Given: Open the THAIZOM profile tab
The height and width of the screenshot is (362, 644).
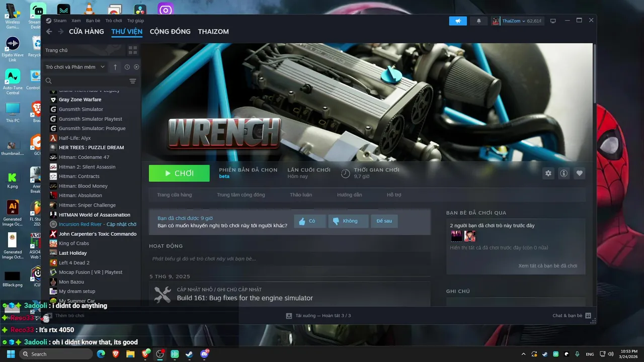Looking at the screenshot, I should pyautogui.click(x=213, y=31).
